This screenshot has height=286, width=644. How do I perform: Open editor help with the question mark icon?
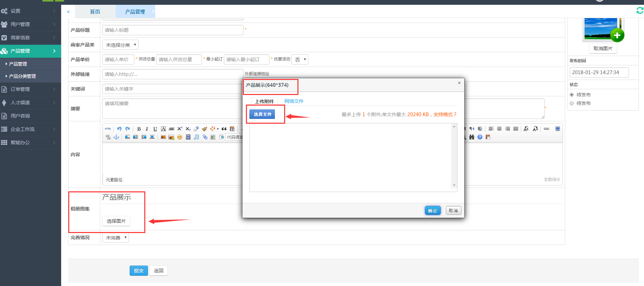tap(480, 137)
